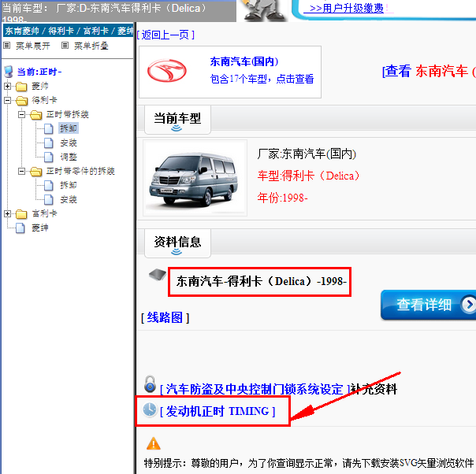Click the 当前:正时- tree root label
Image resolution: width=476 pixels, height=474 pixels.
point(39,72)
